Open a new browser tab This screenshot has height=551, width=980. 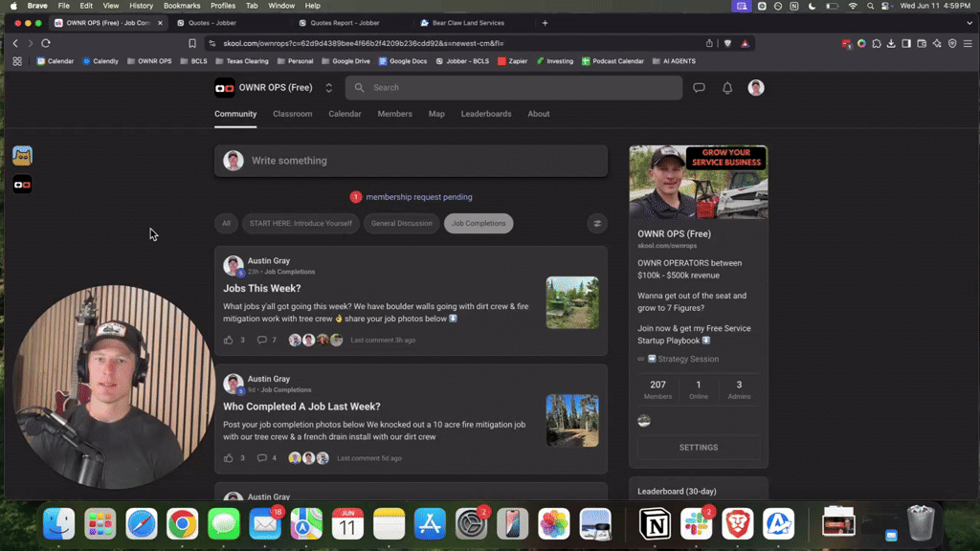(545, 23)
